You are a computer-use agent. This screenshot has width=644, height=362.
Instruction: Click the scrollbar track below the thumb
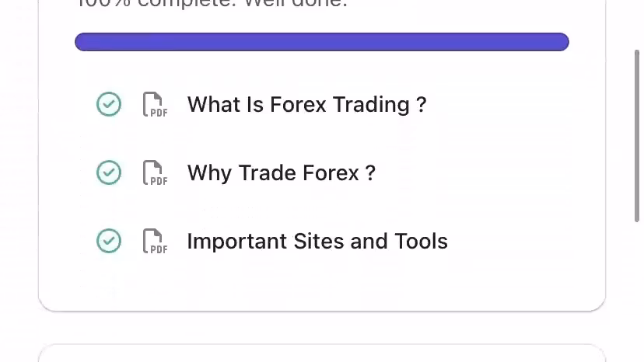(639, 295)
